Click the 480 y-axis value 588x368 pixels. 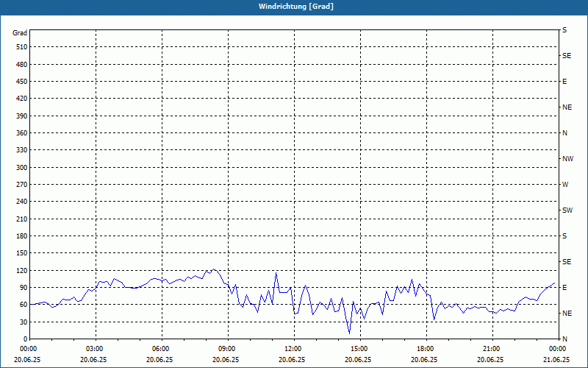[21, 64]
